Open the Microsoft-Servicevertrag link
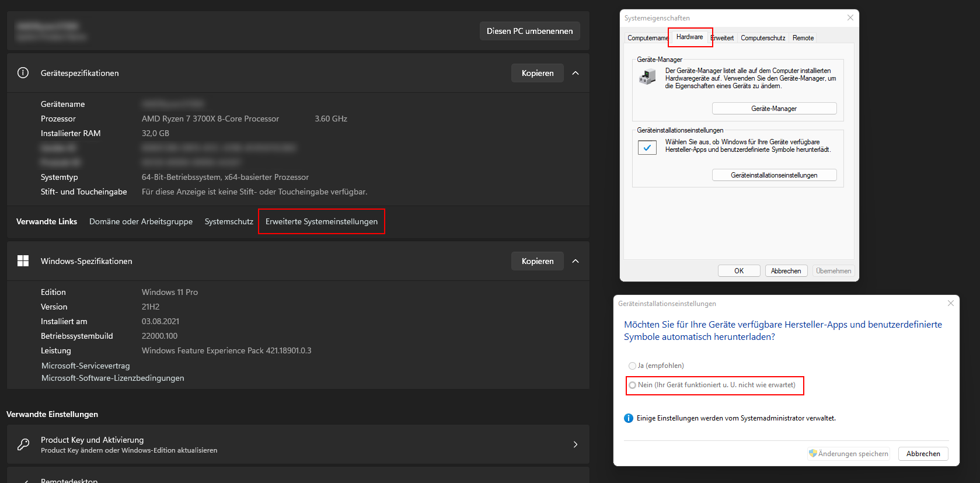980x483 pixels. coord(86,366)
